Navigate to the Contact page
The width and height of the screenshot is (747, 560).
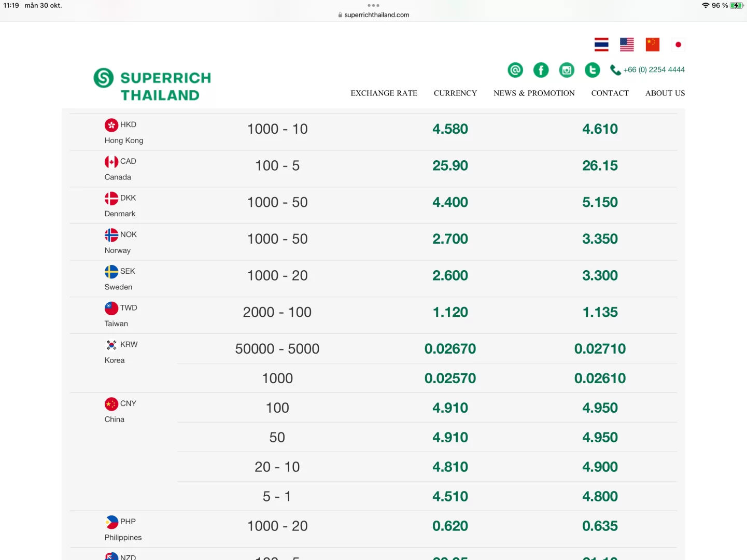[x=610, y=93]
